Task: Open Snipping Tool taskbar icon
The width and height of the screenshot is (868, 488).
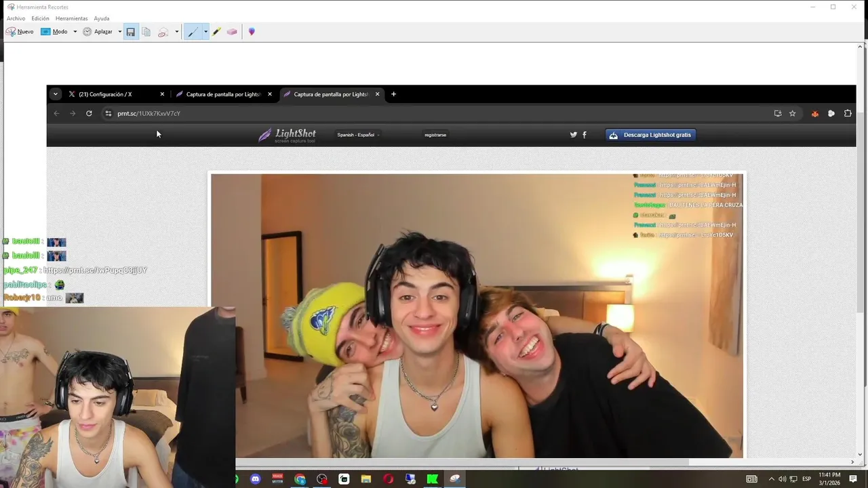Action: click(x=455, y=479)
